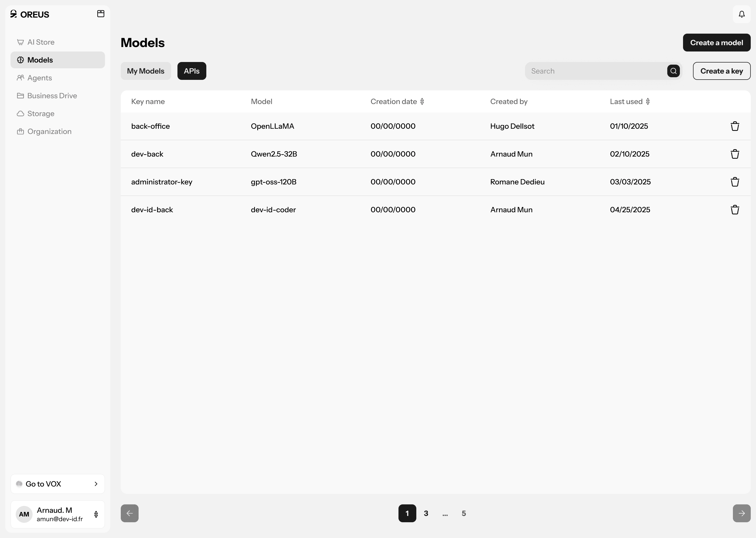Delete the dev-back key with the trash icon
Screen dimensions: 756x538
coord(735,154)
